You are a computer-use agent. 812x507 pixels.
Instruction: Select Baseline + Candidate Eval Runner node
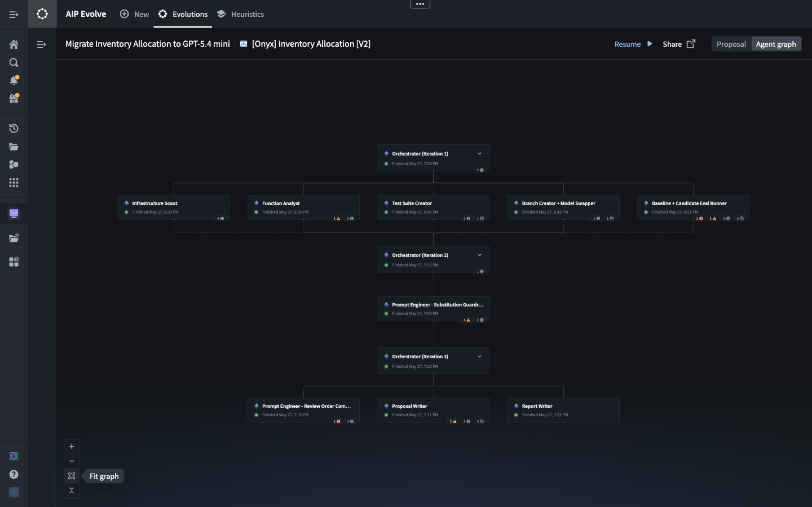tap(693, 207)
